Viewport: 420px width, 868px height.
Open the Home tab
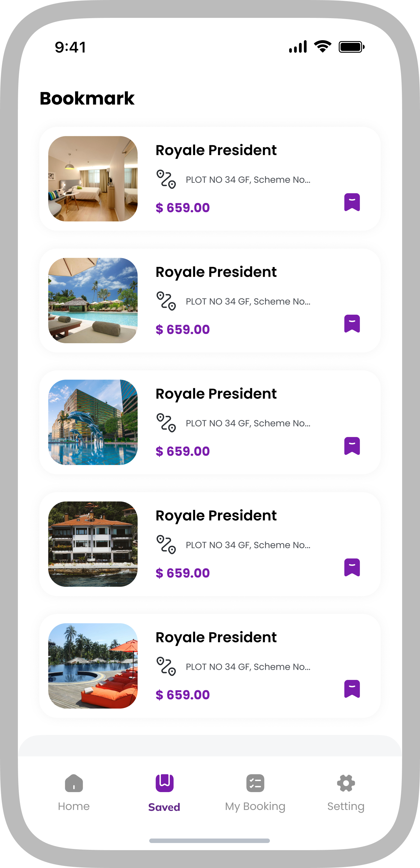pyautogui.click(x=74, y=791)
